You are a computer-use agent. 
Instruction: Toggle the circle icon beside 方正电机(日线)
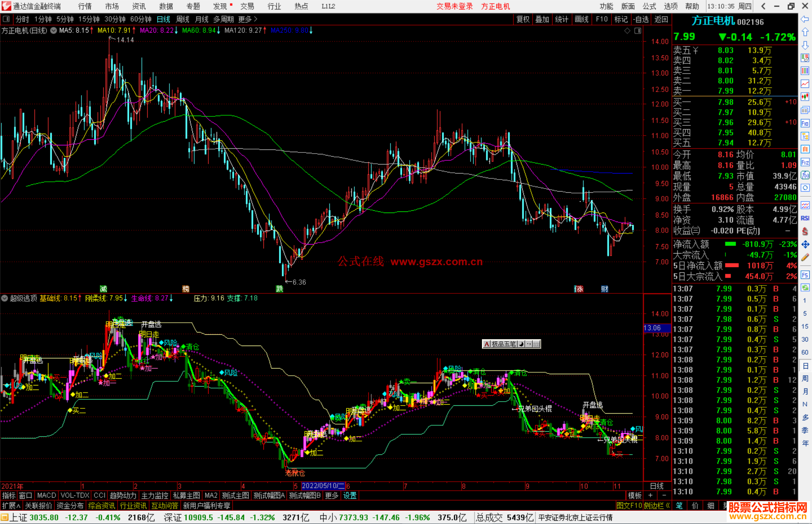pyautogui.click(x=54, y=30)
